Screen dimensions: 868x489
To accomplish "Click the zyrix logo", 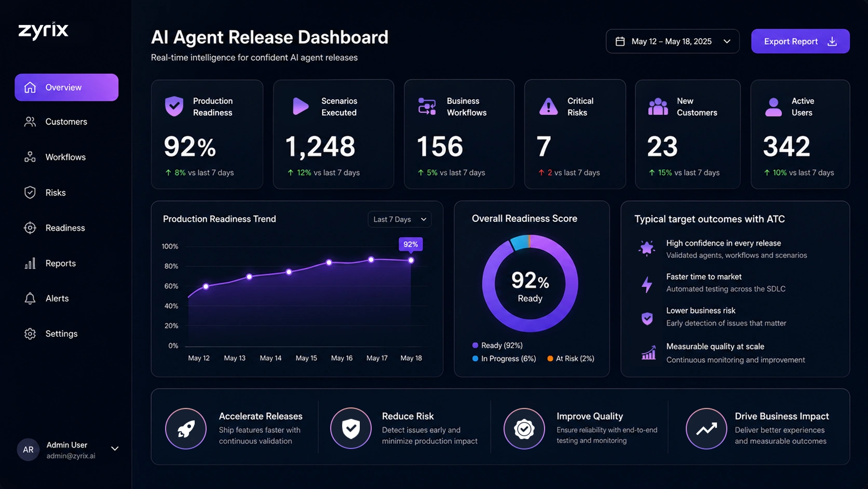I will (x=43, y=31).
